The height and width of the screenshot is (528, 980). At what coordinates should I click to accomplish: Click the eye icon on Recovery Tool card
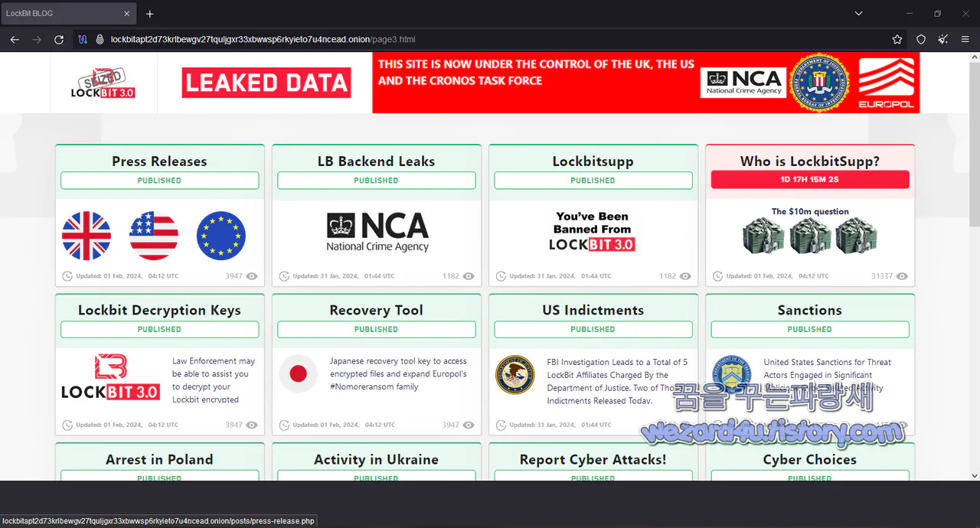469,425
